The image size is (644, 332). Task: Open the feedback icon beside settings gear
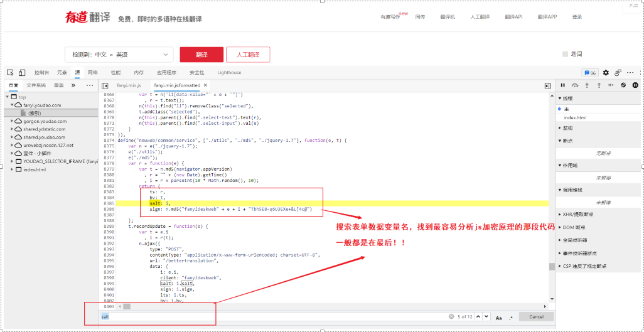pos(618,73)
